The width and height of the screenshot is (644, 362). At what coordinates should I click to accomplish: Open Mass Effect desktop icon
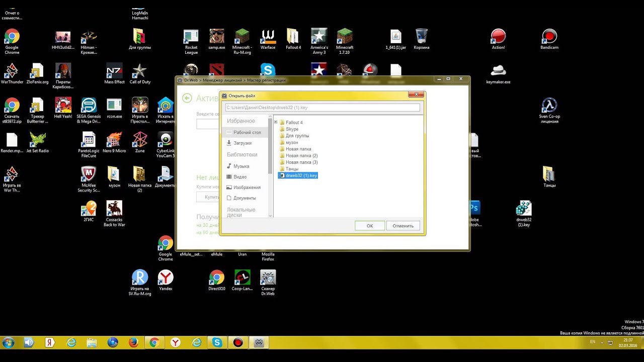(x=114, y=74)
